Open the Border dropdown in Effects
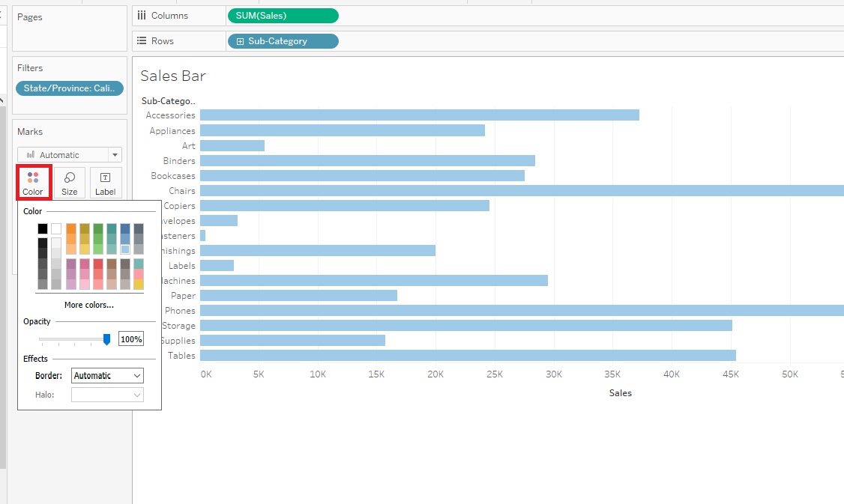 (107, 375)
